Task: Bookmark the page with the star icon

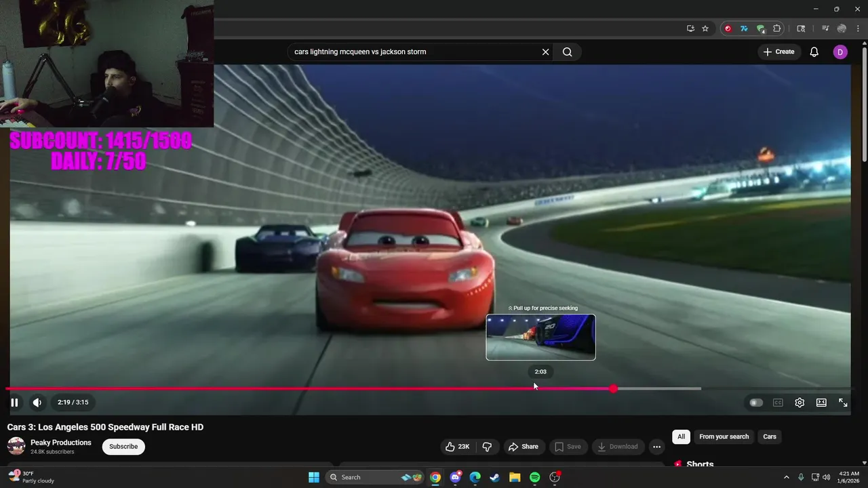Action: pos(705,28)
